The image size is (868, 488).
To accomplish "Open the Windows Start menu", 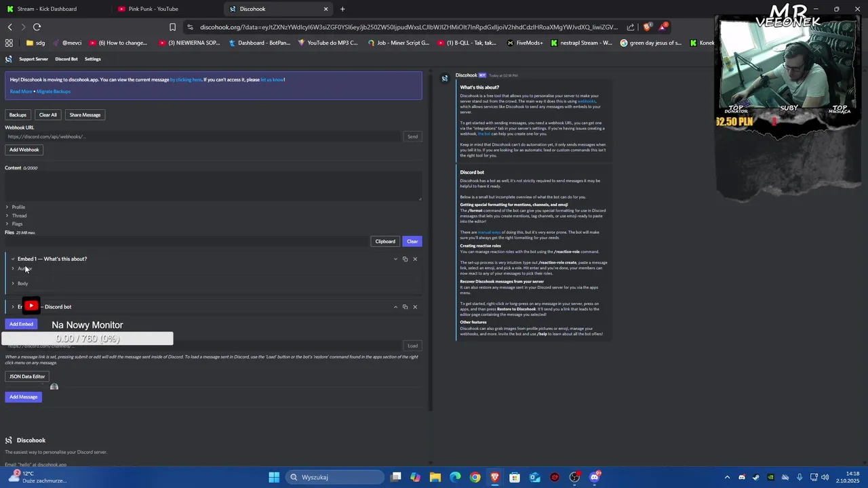I will tap(274, 477).
